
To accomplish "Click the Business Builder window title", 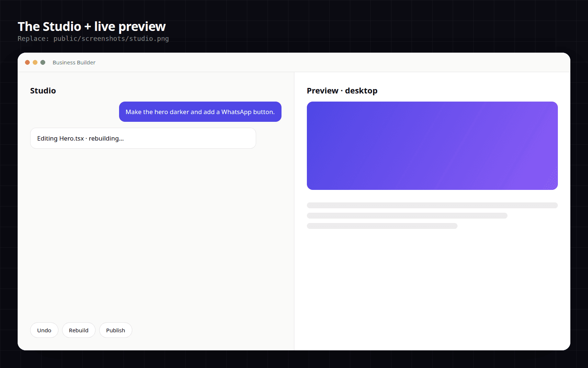I will coord(74,63).
